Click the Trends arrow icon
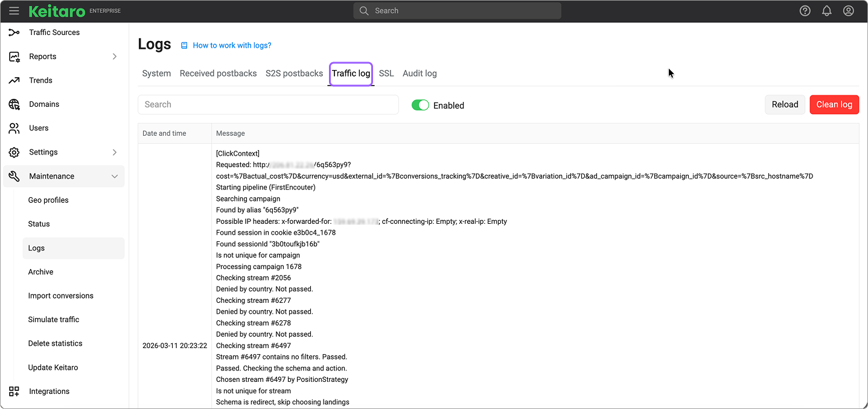The image size is (868, 409). [14, 80]
